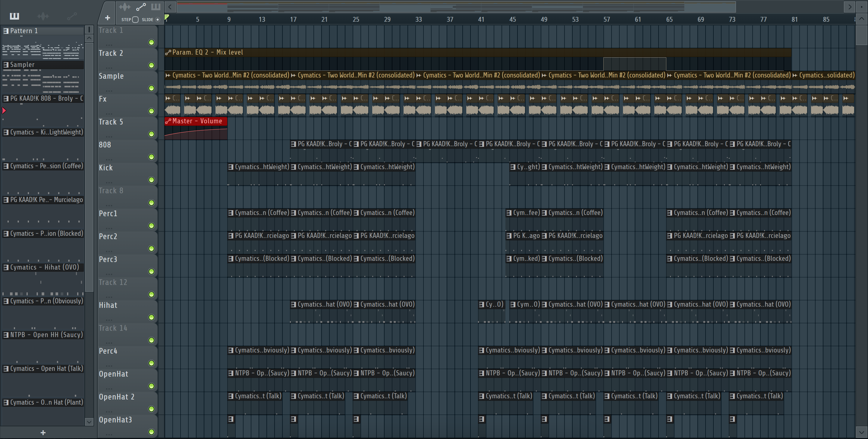Select Cymatics - Ki..LightWeight) pattern in picker

43,132
